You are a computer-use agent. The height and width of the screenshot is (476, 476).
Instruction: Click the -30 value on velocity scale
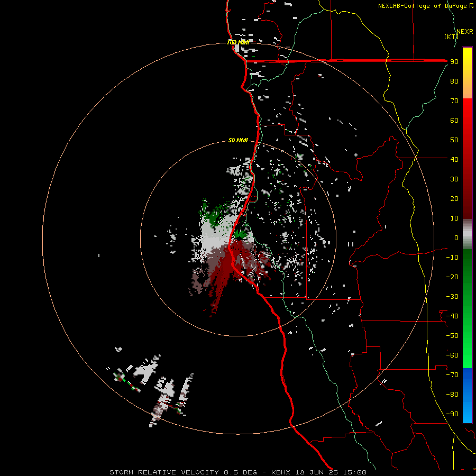pyautogui.click(x=452, y=297)
